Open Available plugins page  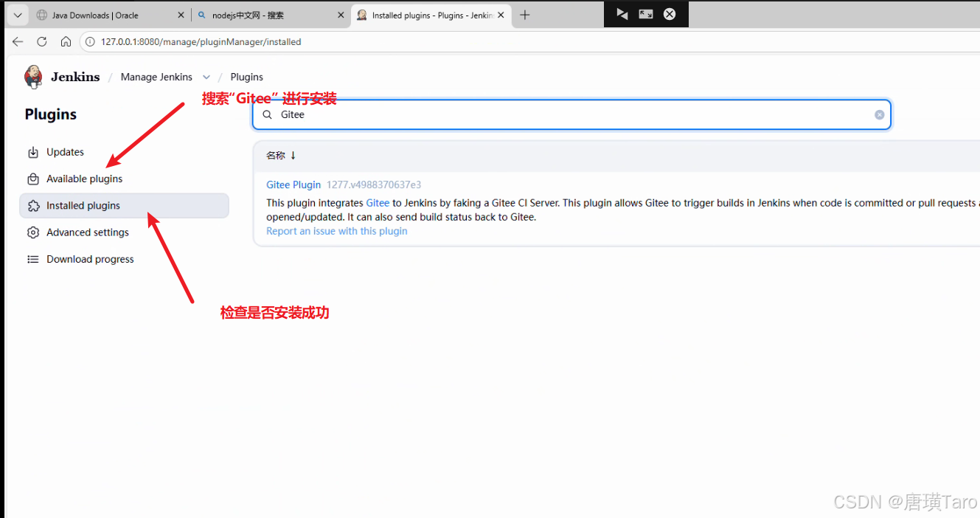pos(124,179)
